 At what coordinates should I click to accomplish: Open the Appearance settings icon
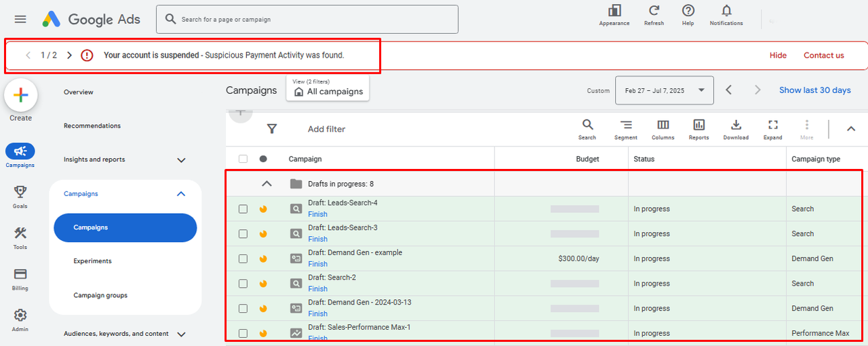click(x=614, y=11)
